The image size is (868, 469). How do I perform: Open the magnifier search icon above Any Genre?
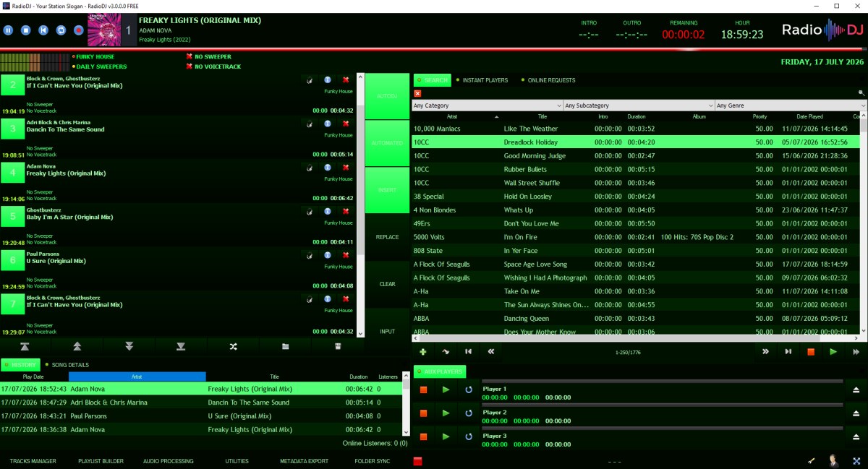pyautogui.click(x=861, y=93)
